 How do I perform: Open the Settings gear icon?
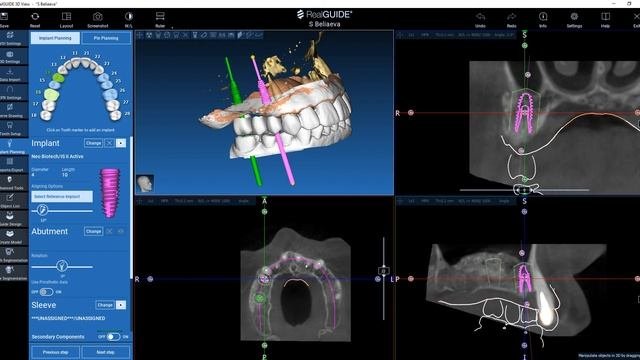pos(574,16)
